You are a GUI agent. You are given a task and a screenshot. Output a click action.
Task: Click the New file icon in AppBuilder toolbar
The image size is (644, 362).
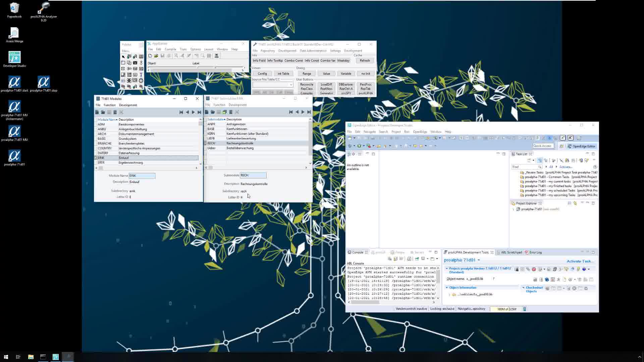(x=150, y=56)
